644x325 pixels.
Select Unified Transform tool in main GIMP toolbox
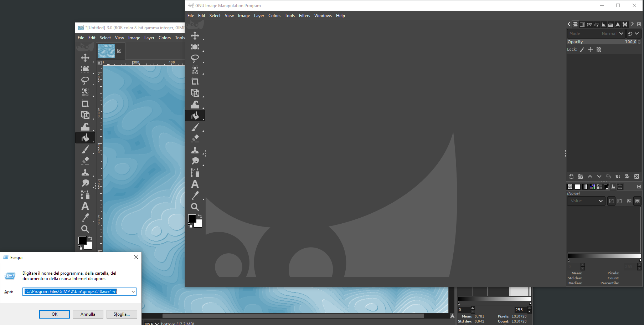[195, 93]
